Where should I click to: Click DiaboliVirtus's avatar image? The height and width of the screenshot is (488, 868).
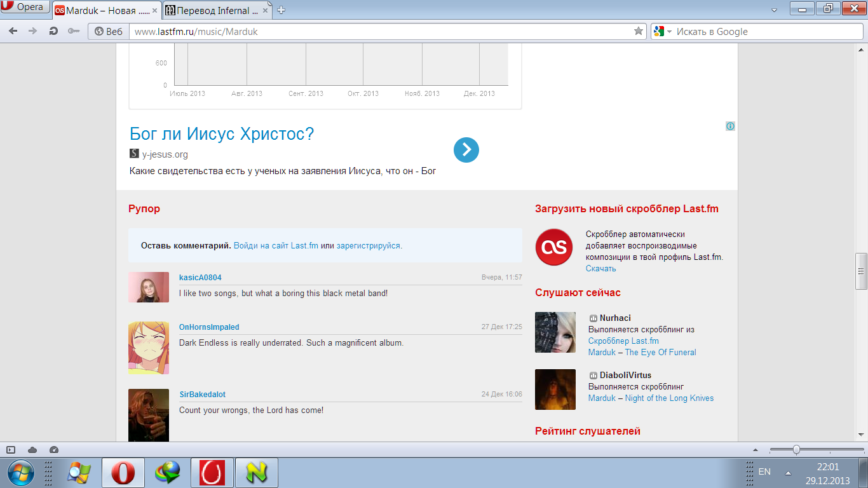tap(555, 389)
